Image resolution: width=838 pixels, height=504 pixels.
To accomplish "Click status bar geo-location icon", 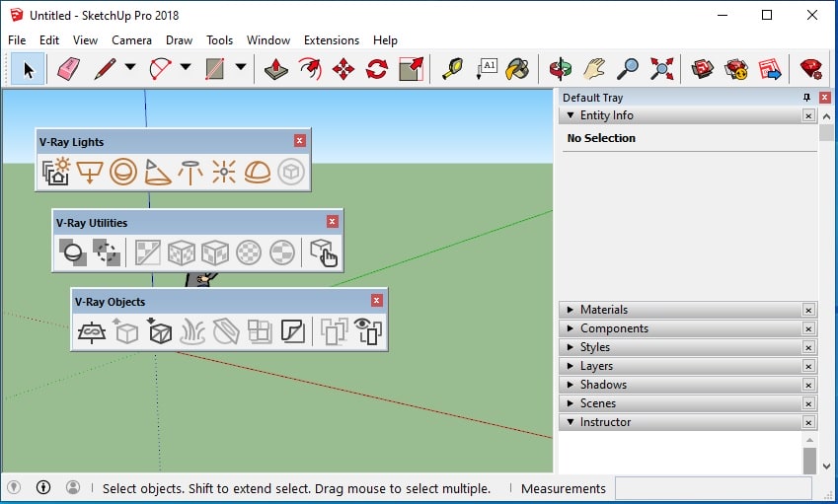I will [14, 487].
